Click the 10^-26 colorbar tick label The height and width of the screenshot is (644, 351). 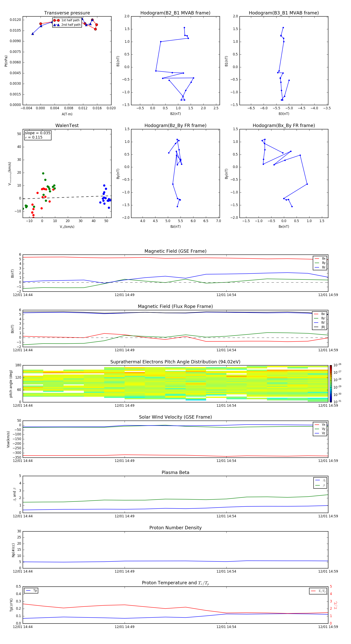coord(337,365)
